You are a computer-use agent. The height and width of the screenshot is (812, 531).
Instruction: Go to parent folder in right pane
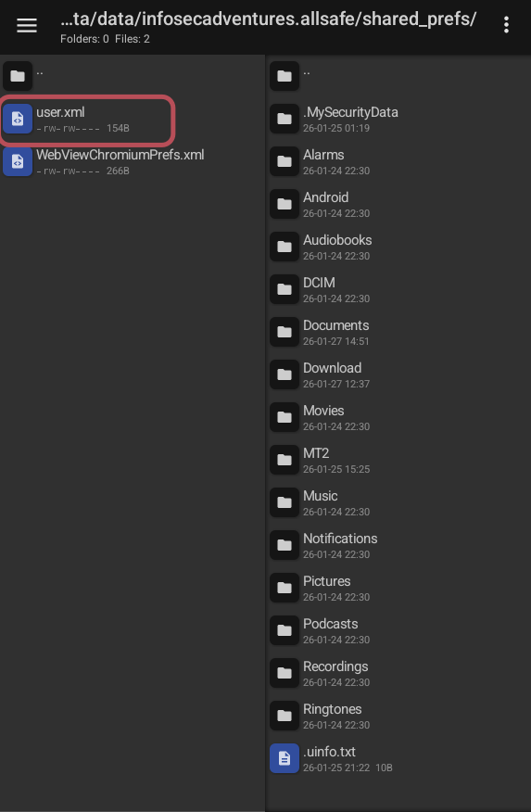pos(399,76)
